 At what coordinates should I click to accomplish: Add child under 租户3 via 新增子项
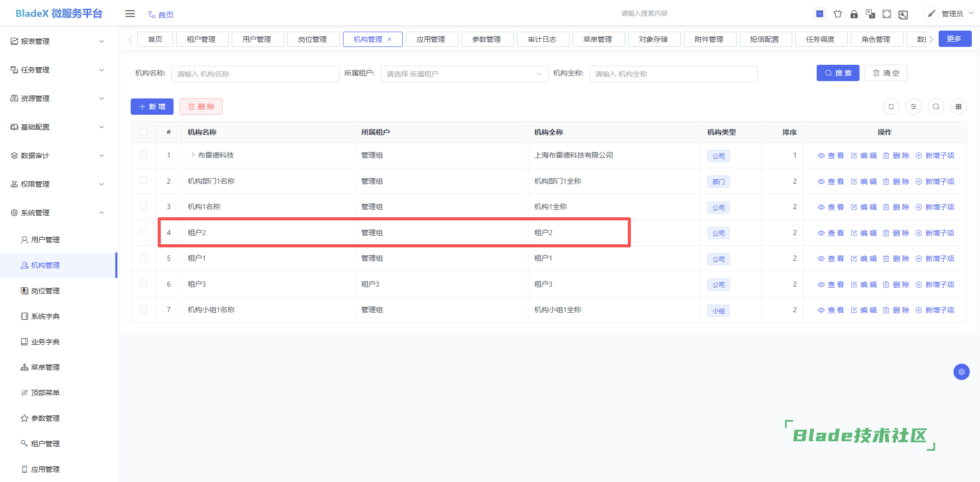[935, 285]
